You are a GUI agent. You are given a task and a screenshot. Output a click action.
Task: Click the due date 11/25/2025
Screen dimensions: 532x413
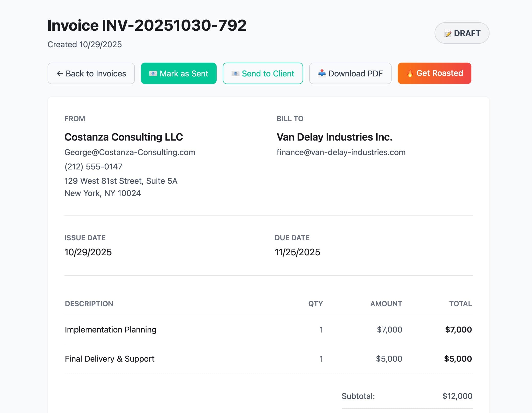(297, 252)
